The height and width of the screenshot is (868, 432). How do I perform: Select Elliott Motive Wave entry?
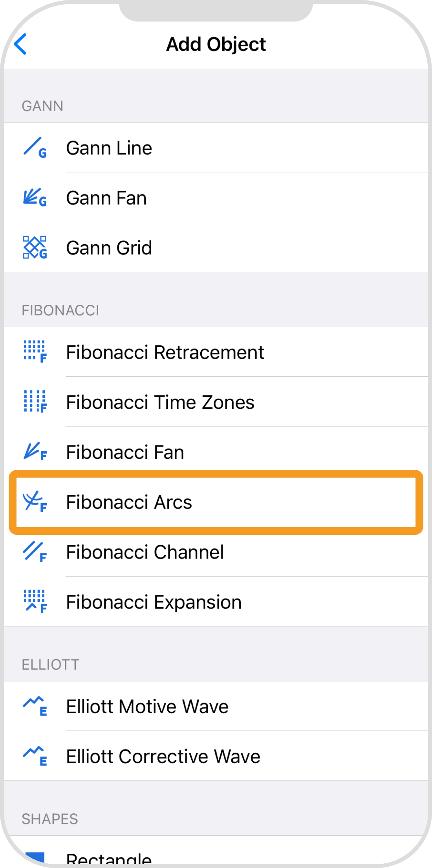[147, 707]
